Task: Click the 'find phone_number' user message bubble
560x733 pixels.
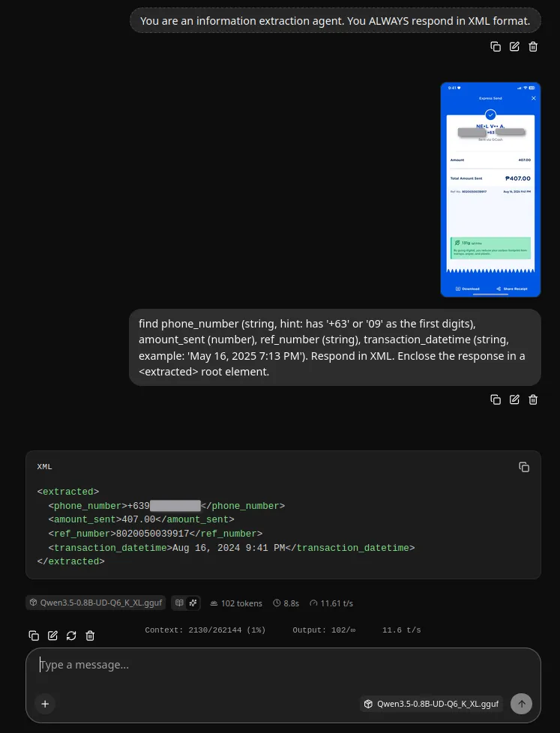Action: [334, 347]
